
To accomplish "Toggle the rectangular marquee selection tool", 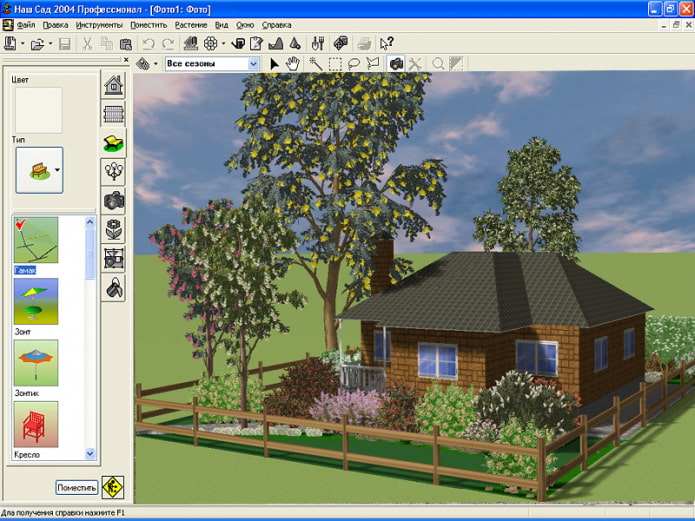I will click(335, 64).
